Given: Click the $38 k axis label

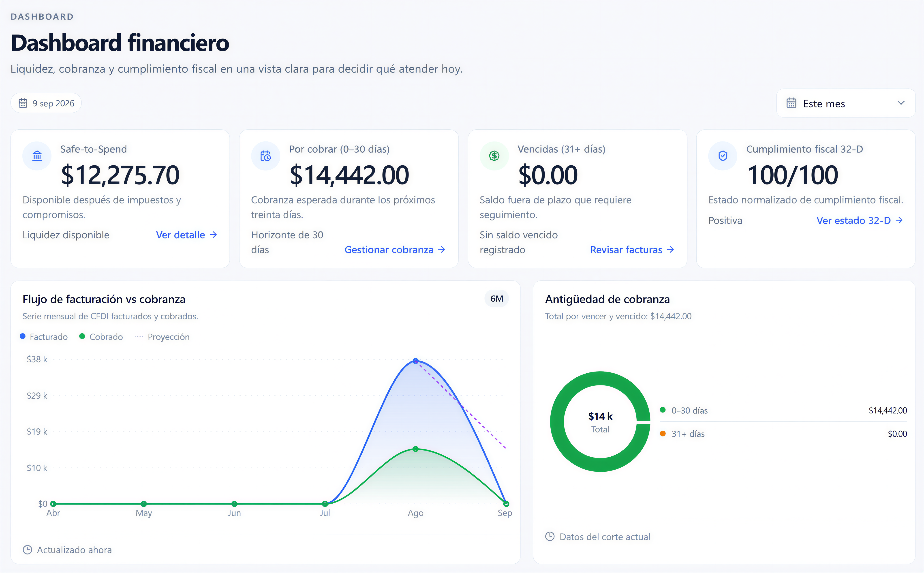Looking at the screenshot, I should (37, 359).
